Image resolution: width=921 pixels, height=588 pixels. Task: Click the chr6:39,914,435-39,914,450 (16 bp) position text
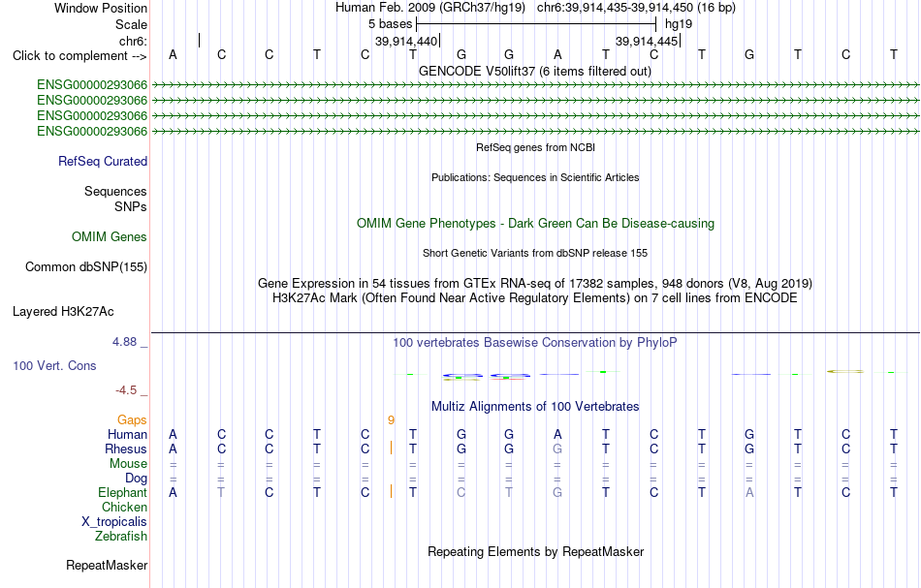click(x=636, y=8)
